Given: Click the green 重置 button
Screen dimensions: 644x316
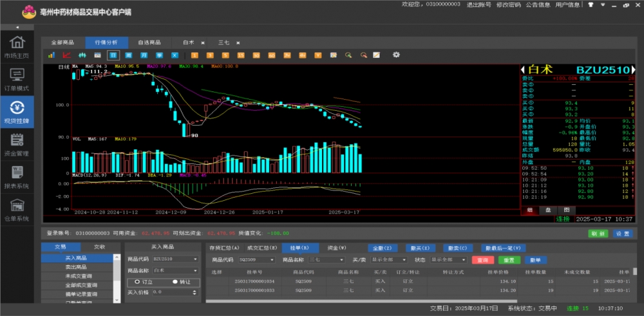Looking at the screenshot, I should [509, 259].
